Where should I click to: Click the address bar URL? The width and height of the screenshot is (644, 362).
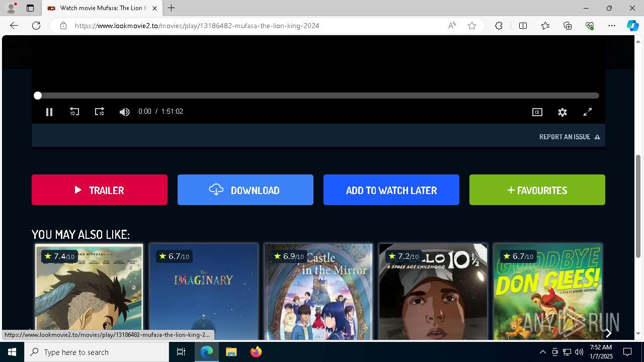[x=197, y=26]
